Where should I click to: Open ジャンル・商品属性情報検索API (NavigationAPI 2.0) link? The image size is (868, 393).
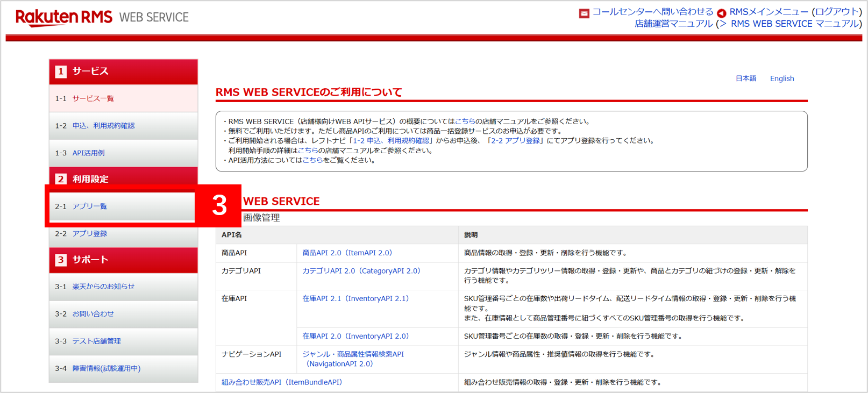[x=353, y=359]
